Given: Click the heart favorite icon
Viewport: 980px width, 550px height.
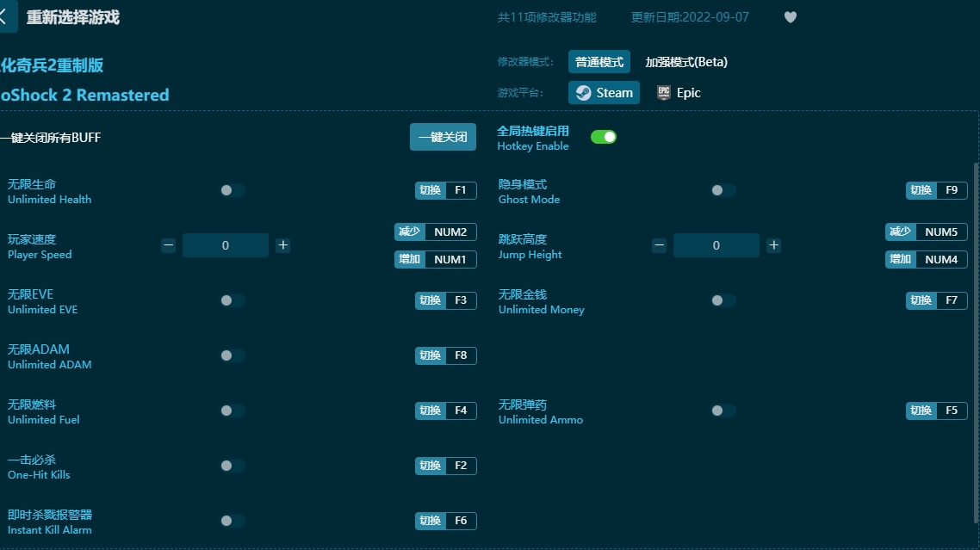Looking at the screenshot, I should click(x=790, y=17).
